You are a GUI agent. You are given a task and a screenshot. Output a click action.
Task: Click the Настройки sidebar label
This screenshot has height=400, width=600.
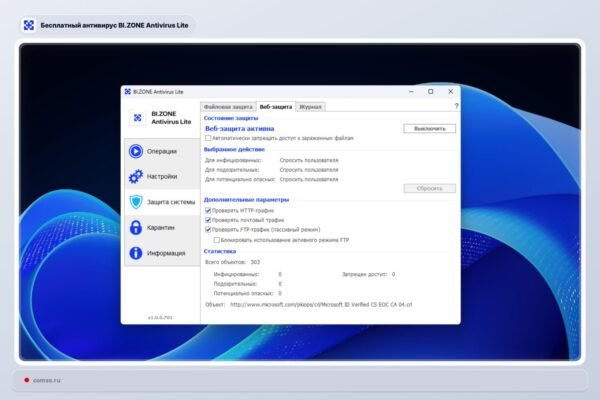(162, 176)
